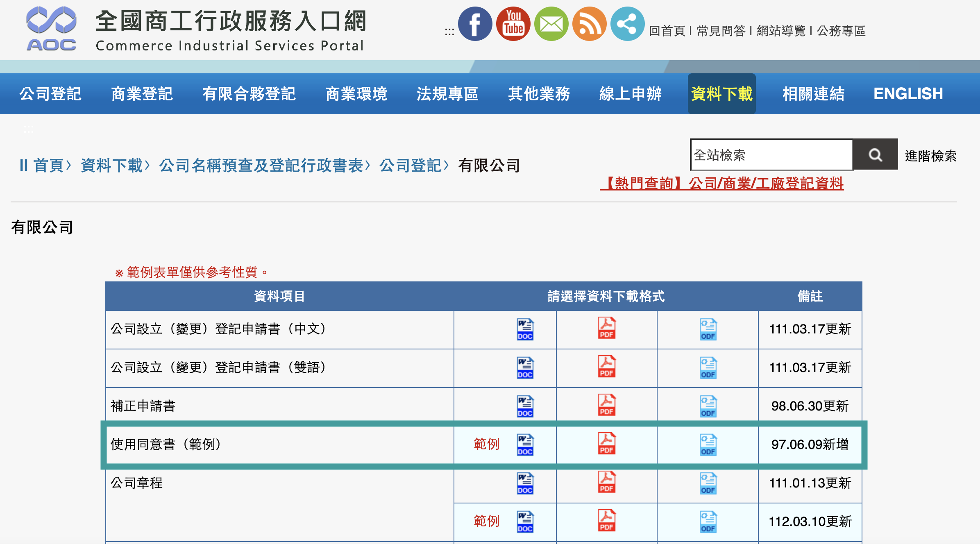Image resolution: width=980 pixels, height=544 pixels.
Task: Select the 98.06.30更新 note cell
Action: pos(810,406)
